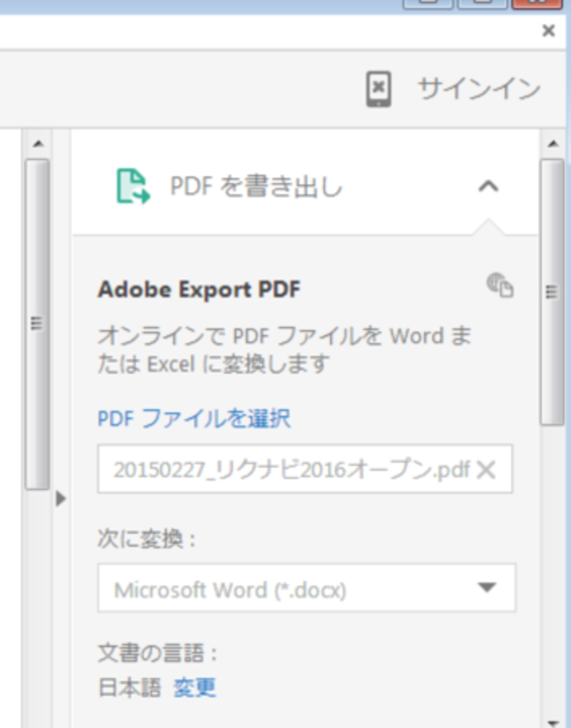Click the オンラインで PDF ファイルを Word description text
The image size is (571, 728).
click(x=285, y=350)
